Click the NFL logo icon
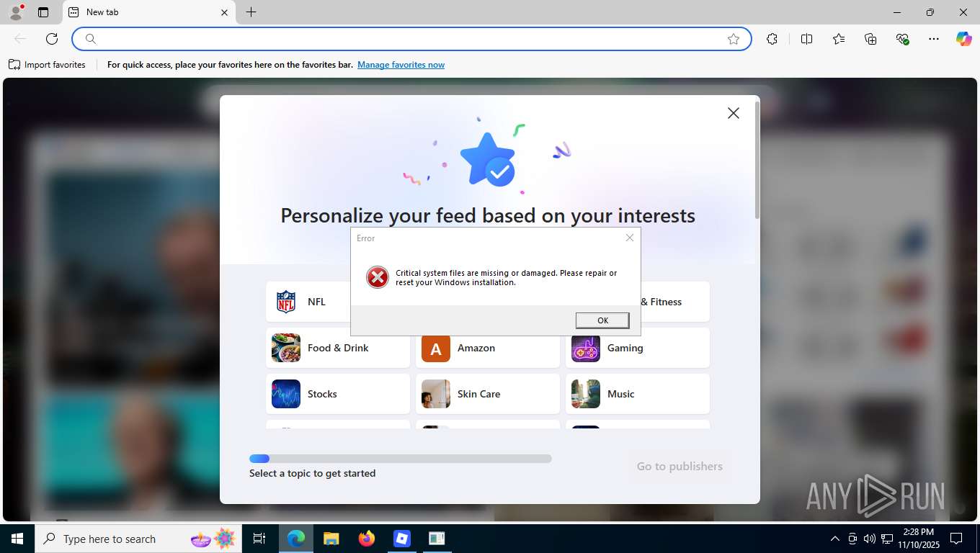Viewport: 980px width, 553px height. pos(286,302)
